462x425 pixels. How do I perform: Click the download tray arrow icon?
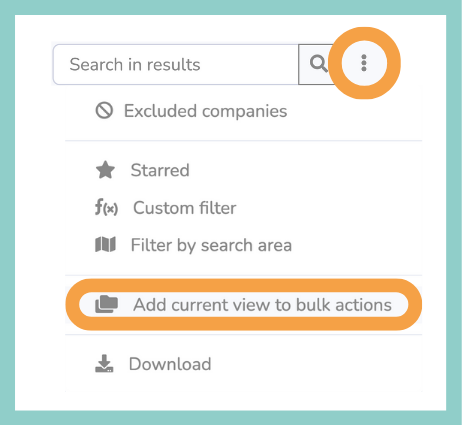[104, 364]
